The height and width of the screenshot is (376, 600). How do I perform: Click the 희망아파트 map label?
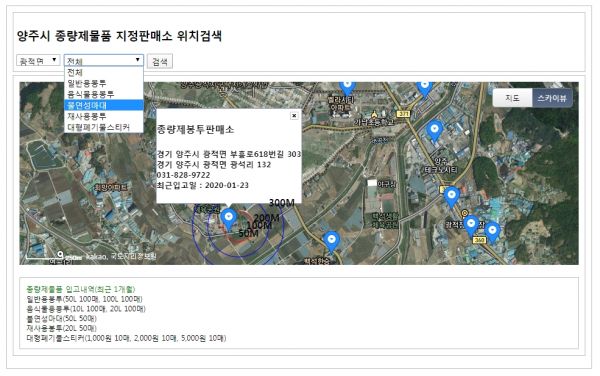point(111,187)
